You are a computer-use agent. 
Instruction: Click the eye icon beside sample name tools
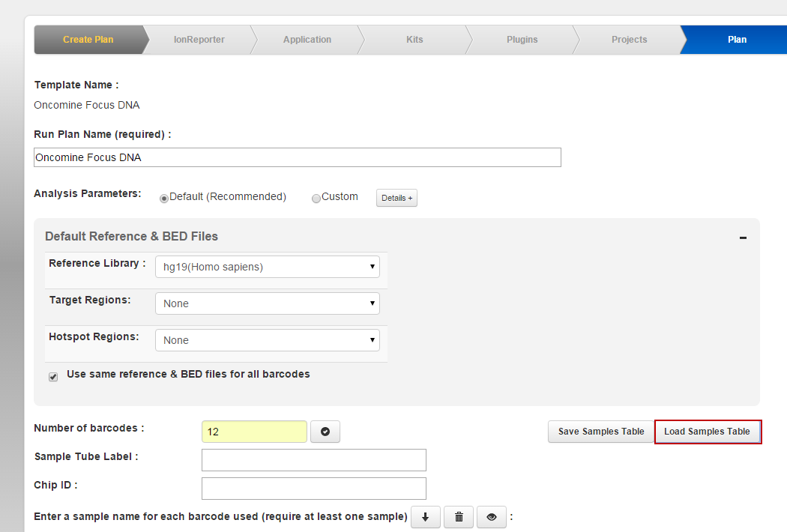[x=492, y=517]
